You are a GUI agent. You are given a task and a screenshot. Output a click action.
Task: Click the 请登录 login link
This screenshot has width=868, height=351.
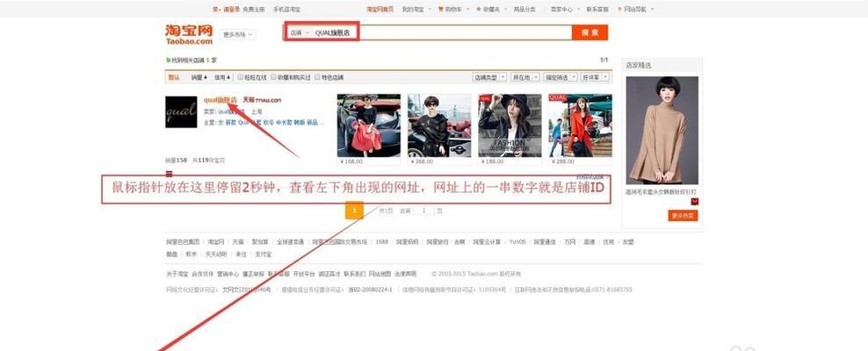(231, 10)
